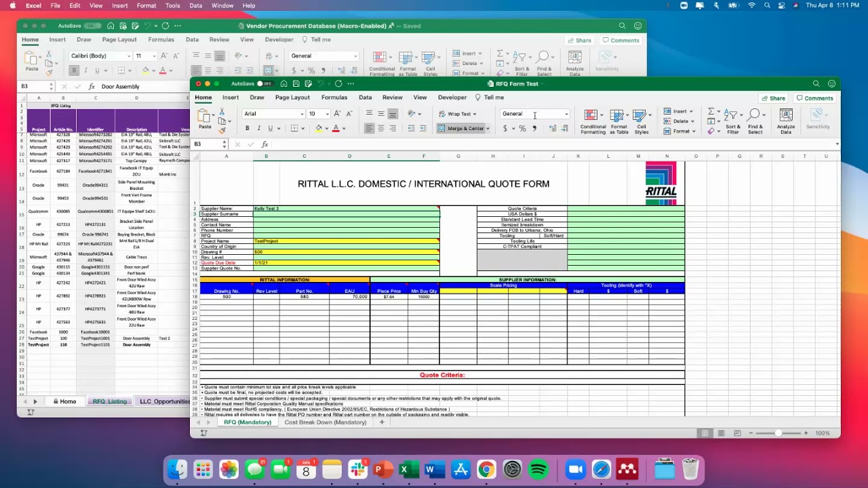Viewport: 868px width, 488px height.
Task: Click Analyze Data in Vendor Procurement Database window
Action: [x=574, y=62]
